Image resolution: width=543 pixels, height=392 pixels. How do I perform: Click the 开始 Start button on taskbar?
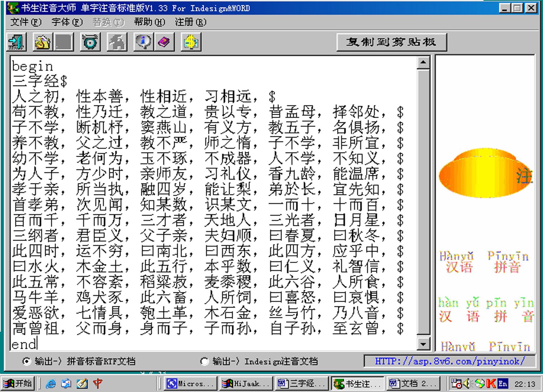[18, 383]
